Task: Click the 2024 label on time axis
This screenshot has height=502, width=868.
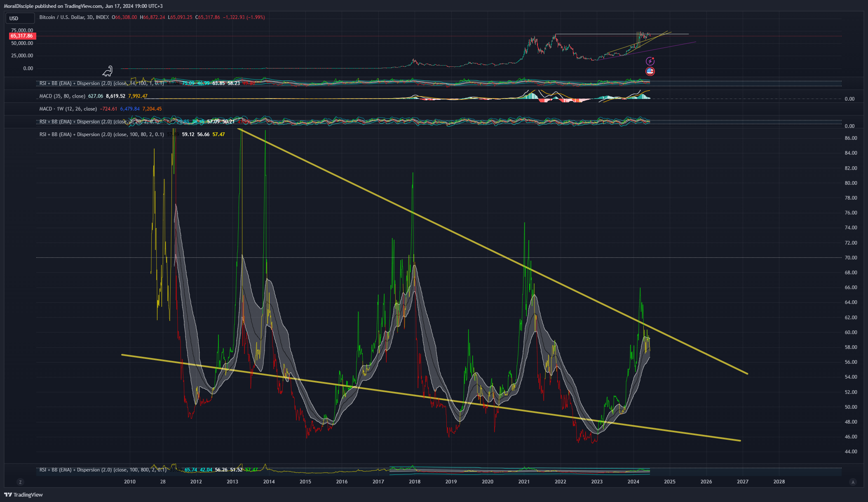Action: click(633, 482)
